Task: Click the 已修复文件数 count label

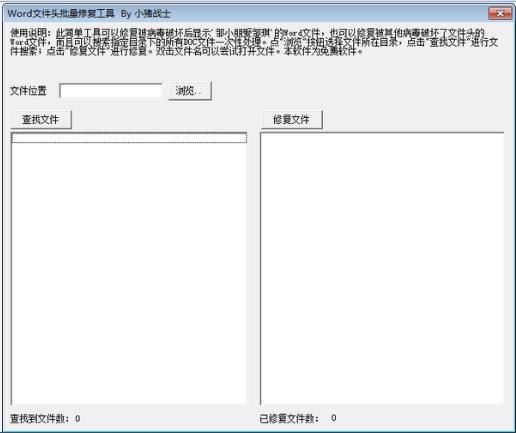Action: point(298,418)
